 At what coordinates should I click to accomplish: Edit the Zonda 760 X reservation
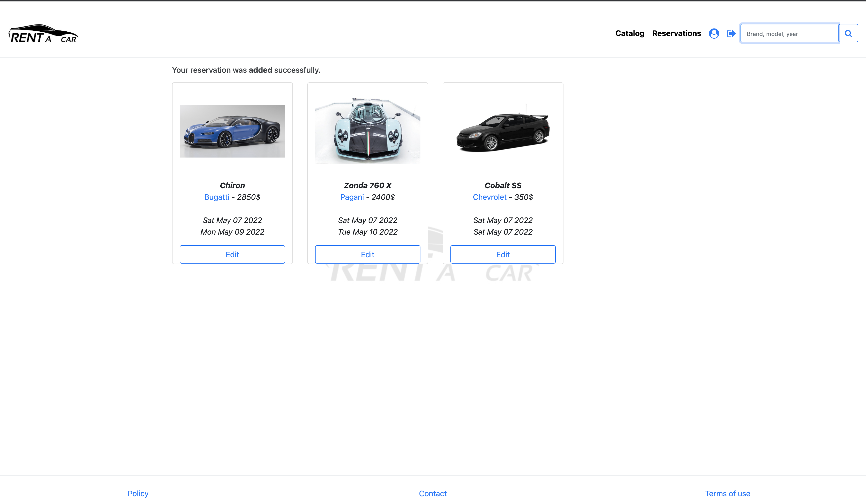367,254
